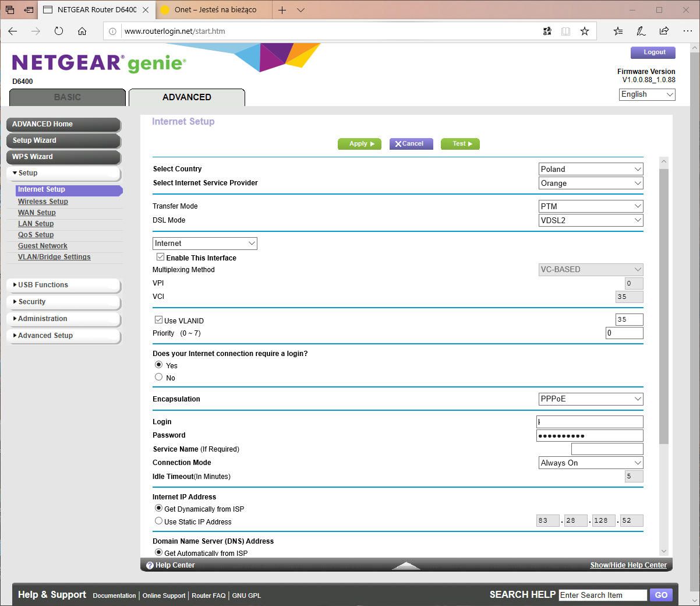The image size is (700, 606).
Task: Click the Apply button
Action: pos(359,143)
